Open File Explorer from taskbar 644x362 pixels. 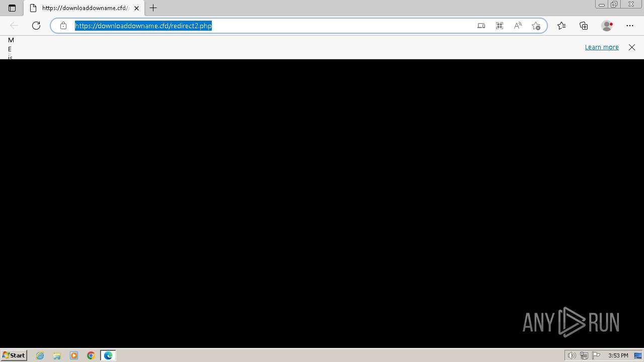(57, 355)
